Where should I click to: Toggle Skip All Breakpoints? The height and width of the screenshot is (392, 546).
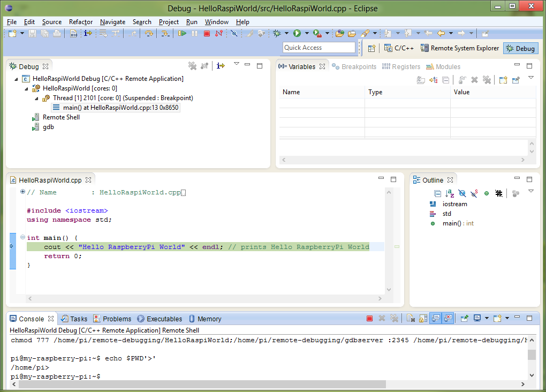point(234,33)
